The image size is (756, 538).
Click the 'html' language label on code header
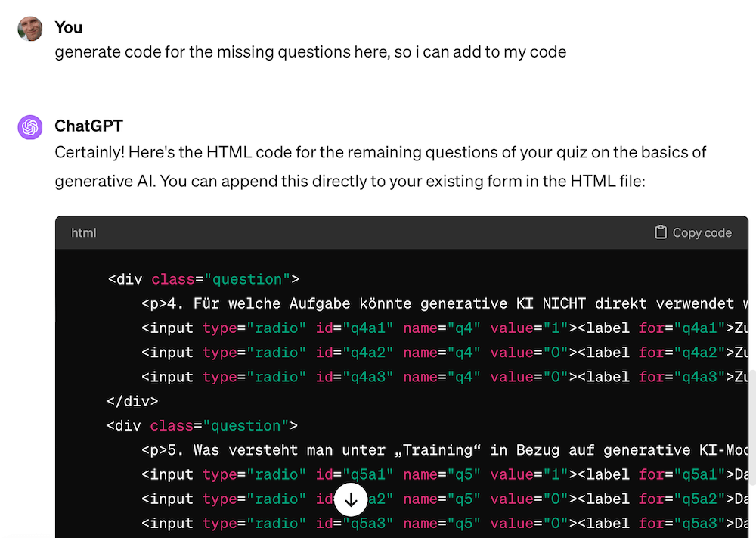[x=83, y=232]
